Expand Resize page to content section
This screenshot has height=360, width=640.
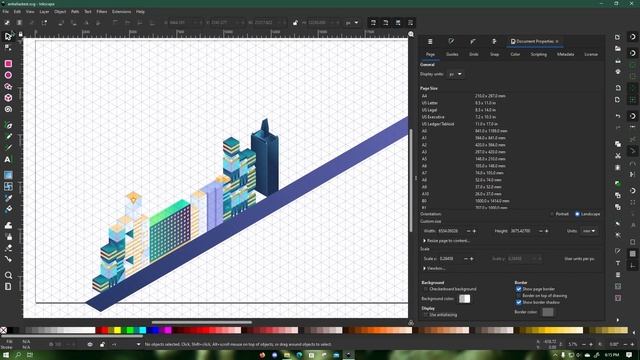[x=447, y=241]
